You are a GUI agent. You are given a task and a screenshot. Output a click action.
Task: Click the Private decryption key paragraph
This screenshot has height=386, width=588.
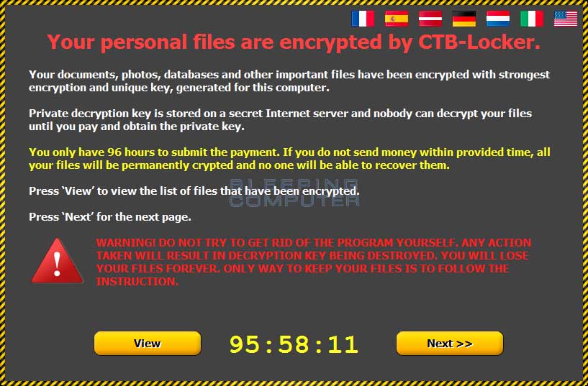280,120
